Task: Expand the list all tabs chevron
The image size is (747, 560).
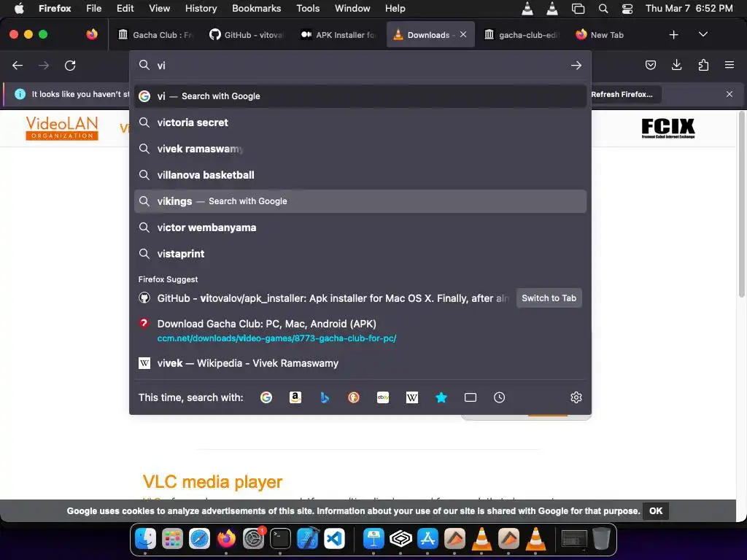Action: click(703, 35)
